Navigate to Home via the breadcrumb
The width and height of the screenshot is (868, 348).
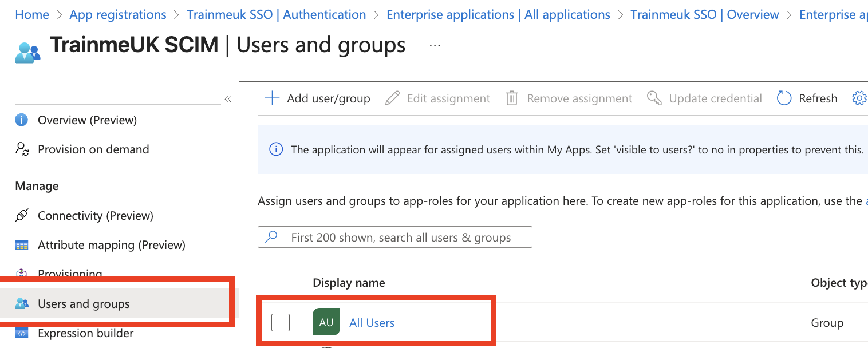(31, 14)
